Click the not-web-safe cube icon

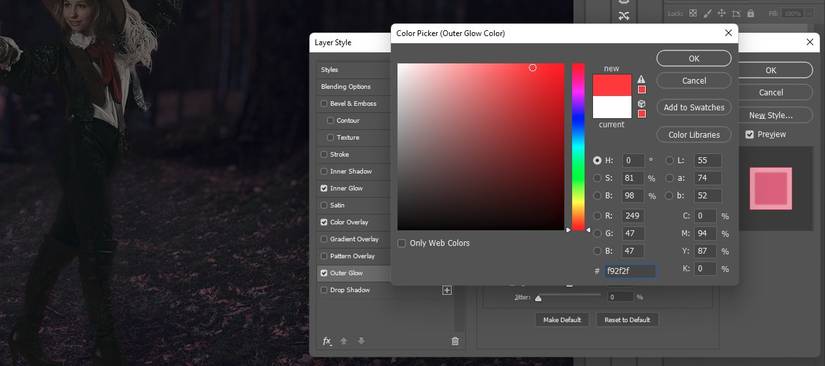(x=641, y=104)
